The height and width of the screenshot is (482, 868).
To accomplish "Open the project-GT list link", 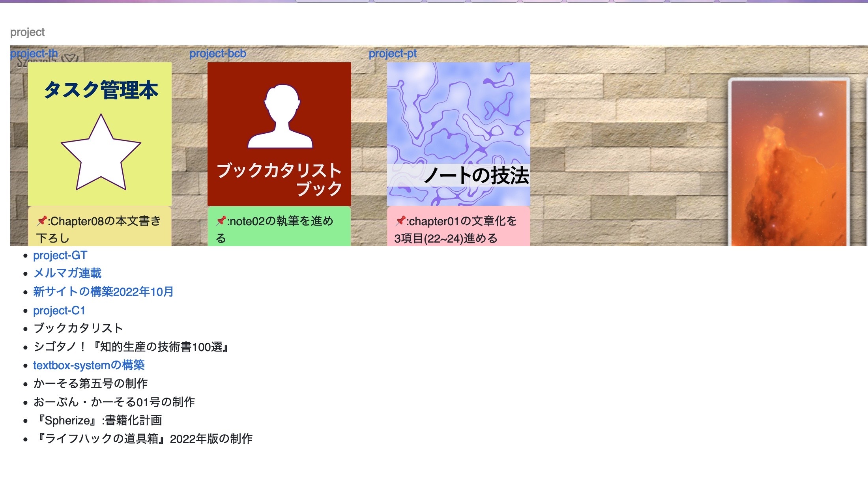I will [x=60, y=255].
